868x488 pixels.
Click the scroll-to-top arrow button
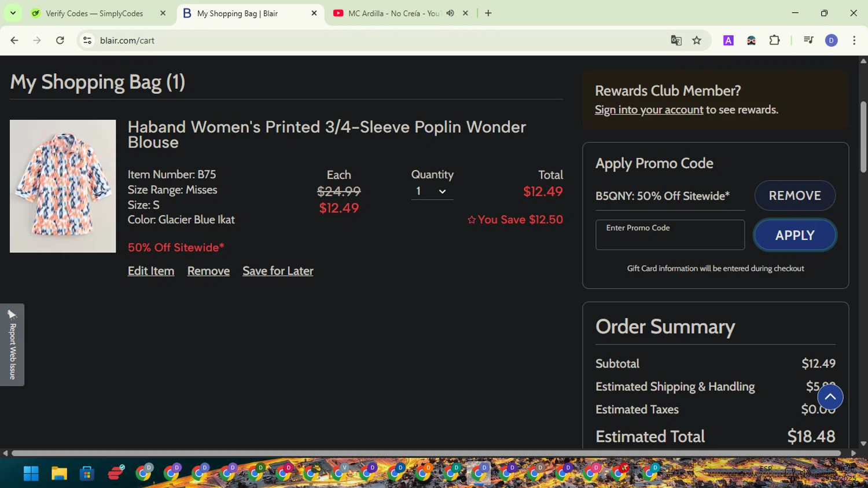830,397
